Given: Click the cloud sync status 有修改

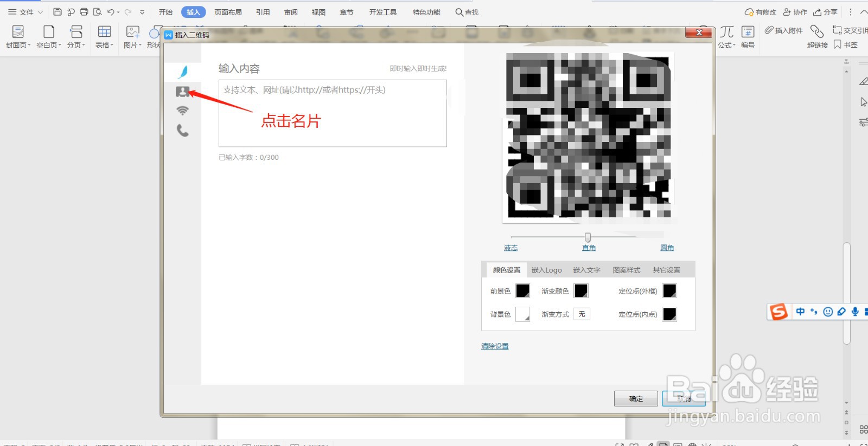Looking at the screenshot, I should [761, 12].
